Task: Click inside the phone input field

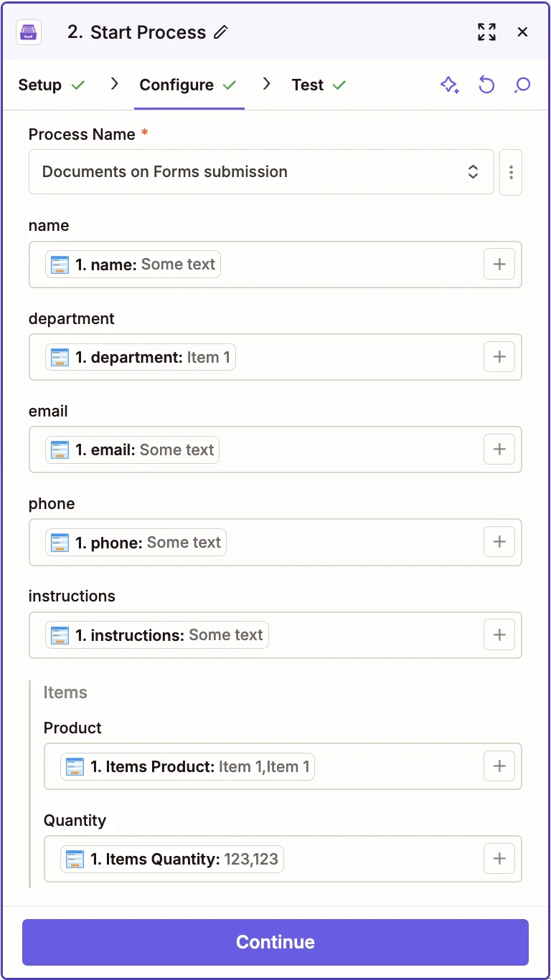Action: click(x=275, y=542)
